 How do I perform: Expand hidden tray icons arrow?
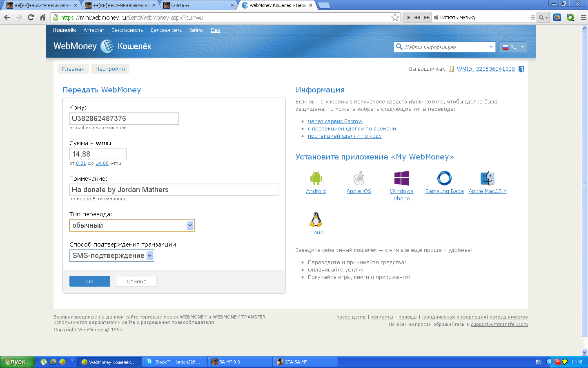pyautogui.click(x=550, y=362)
